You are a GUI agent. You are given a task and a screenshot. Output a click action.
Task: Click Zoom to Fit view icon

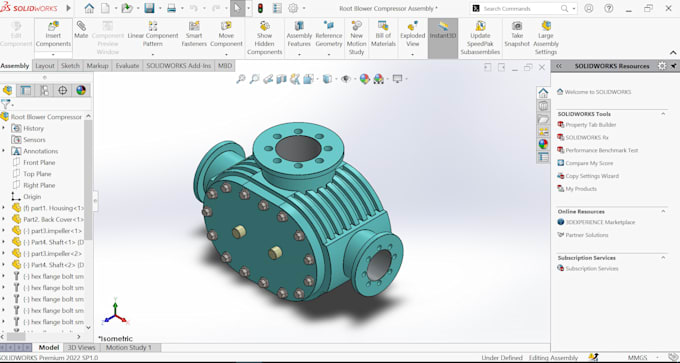click(241, 79)
